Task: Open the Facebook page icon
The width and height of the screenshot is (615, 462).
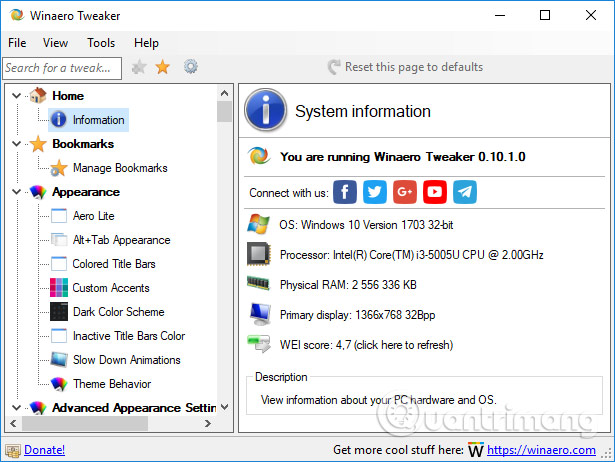Action: pyautogui.click(x=345, y=192)
